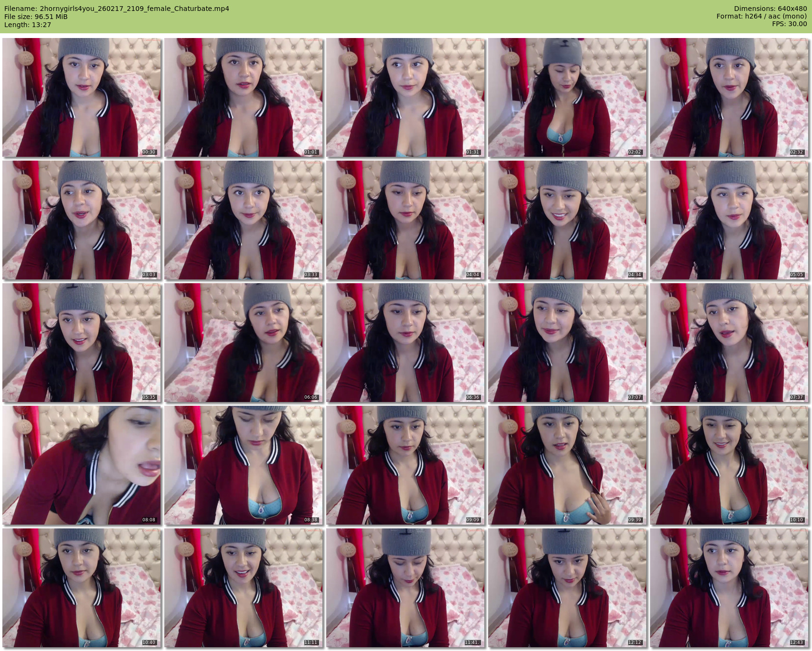Select the 02:32 thumbnail
This screenshot has height=651, width=812.
coord(729,97)
